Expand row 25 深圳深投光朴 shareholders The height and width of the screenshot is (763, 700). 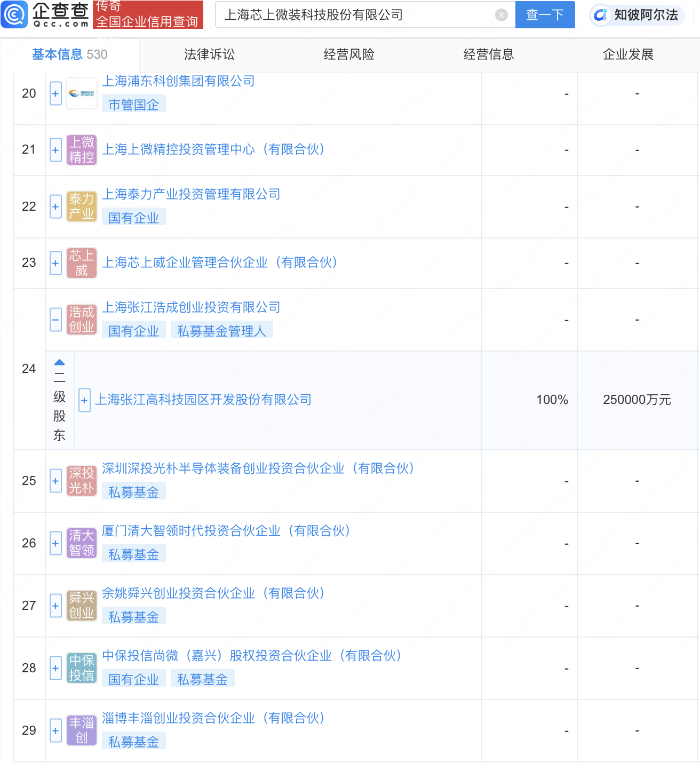(55, 481)
